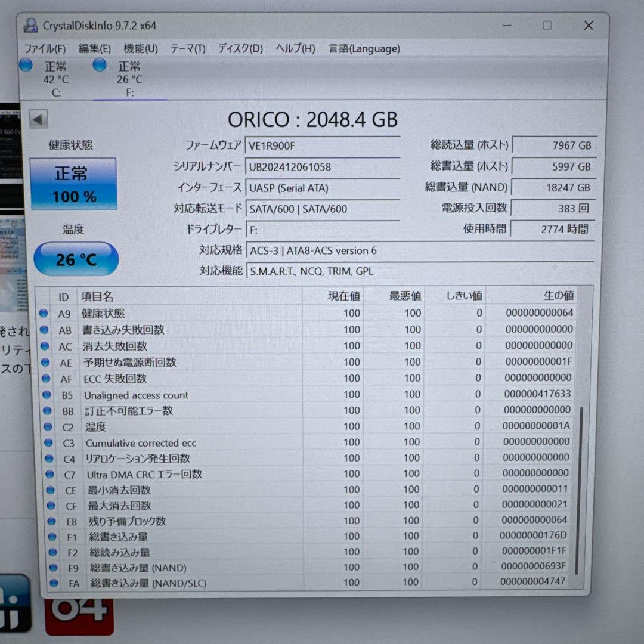Select the F: drive tab at 26 °C

(x=130, y=79)
